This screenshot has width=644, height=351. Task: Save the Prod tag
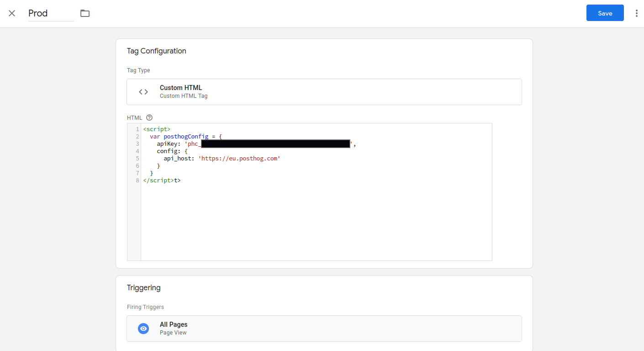(x=605, y=13)
